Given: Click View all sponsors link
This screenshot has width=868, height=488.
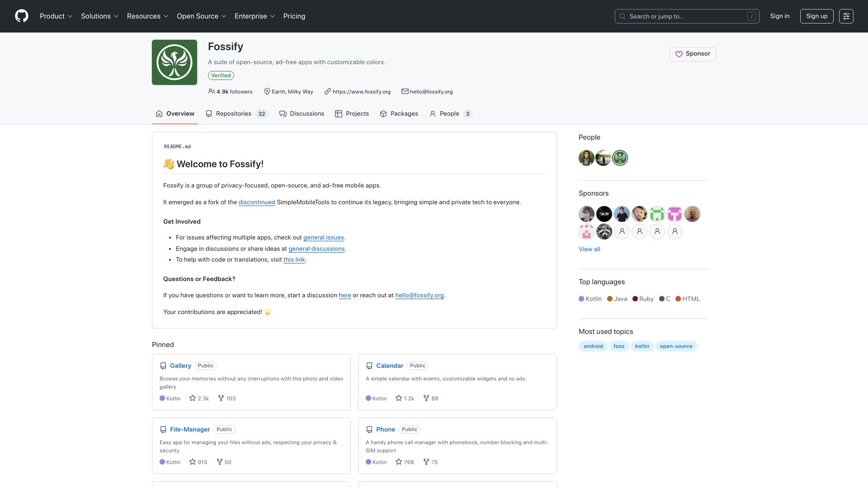Looking at the screenshot, I should 590,249.
